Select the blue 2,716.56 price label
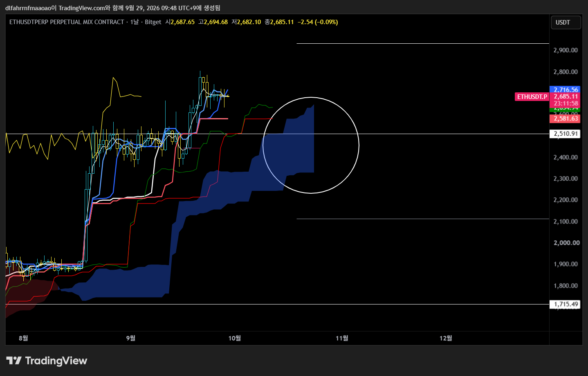 pyautogui.click(x=566, y=90)
